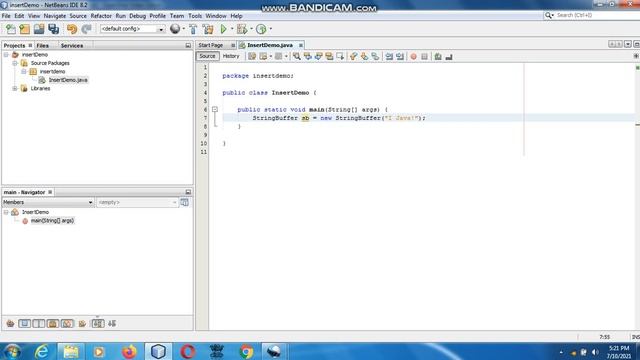640x360 pixels.
Task: Switch to the Start Page tab
Action: coord(211,45)
